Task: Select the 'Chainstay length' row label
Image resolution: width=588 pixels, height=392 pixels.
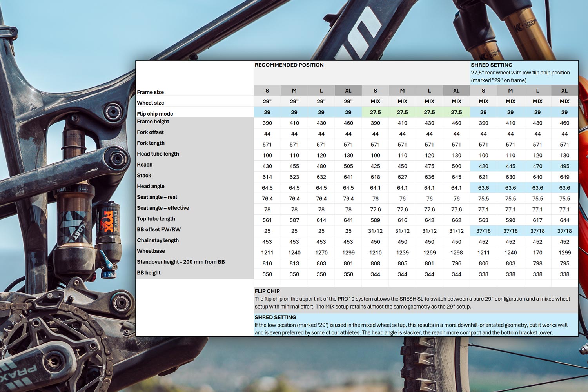Action: point(158,240)
